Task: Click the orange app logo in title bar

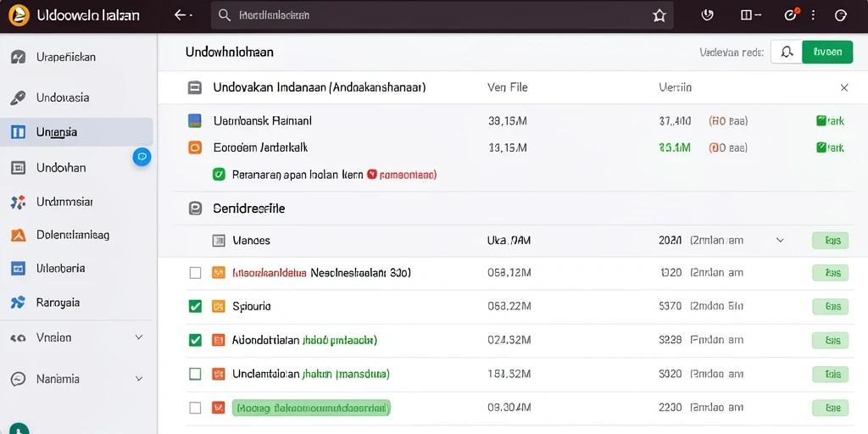Action: coord(20,14)
